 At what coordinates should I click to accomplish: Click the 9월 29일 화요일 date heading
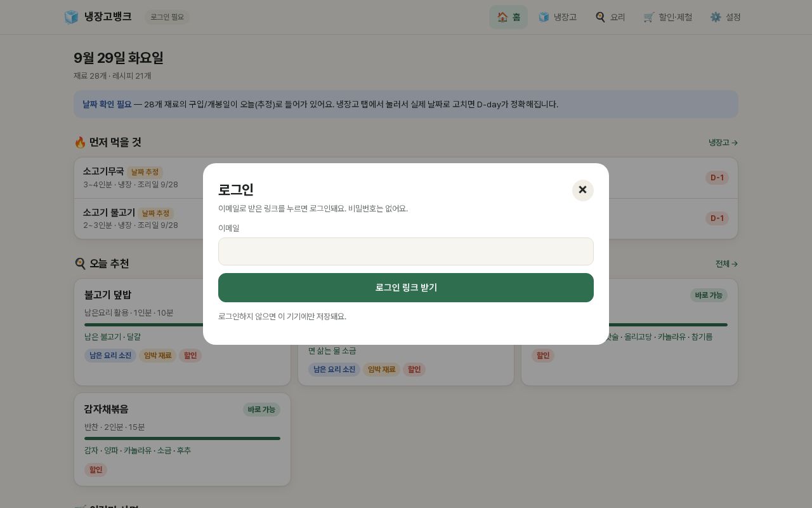click(x=119, y=58)
